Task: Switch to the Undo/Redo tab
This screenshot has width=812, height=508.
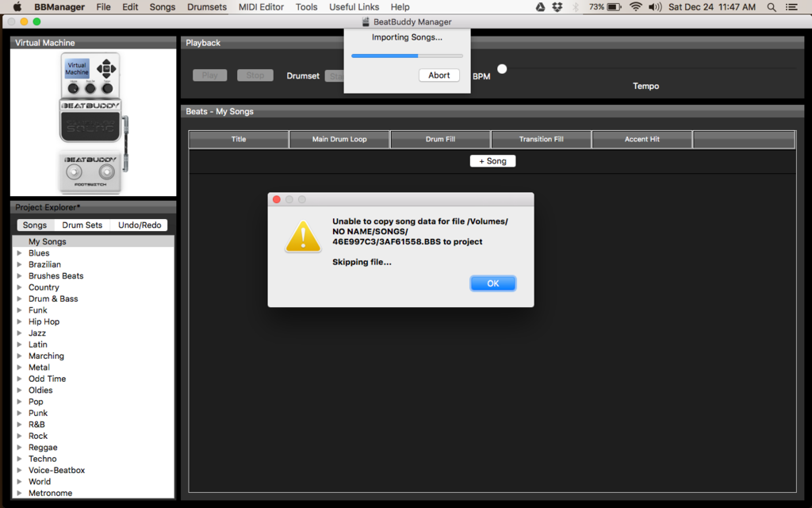Action: point(140,225)
